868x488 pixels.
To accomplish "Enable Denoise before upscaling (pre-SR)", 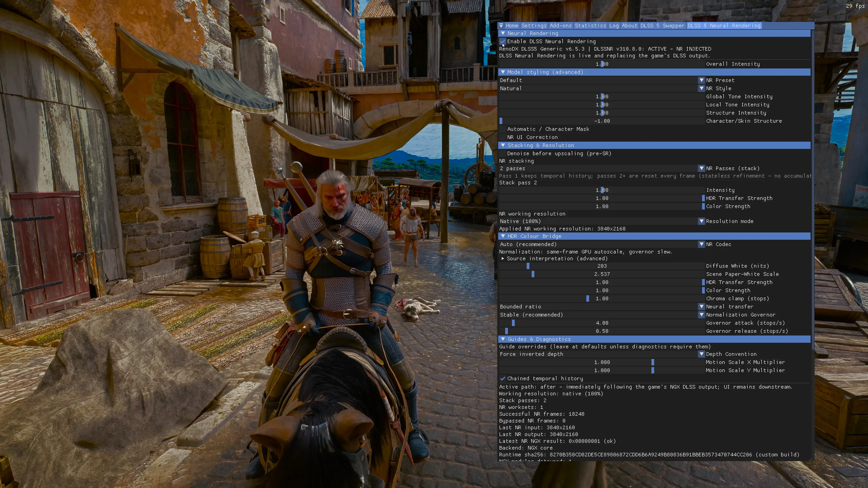I will 502,153.
